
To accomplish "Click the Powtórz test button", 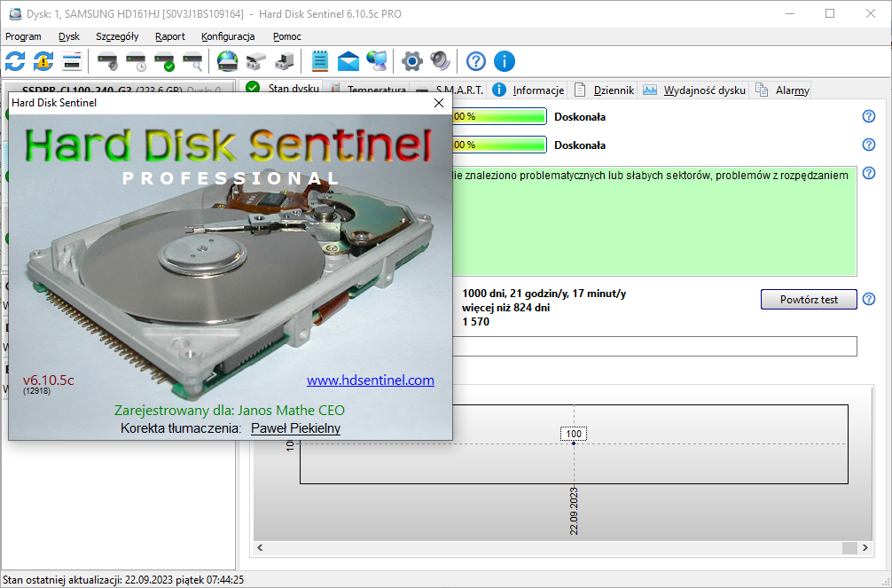I will point(809,300).
